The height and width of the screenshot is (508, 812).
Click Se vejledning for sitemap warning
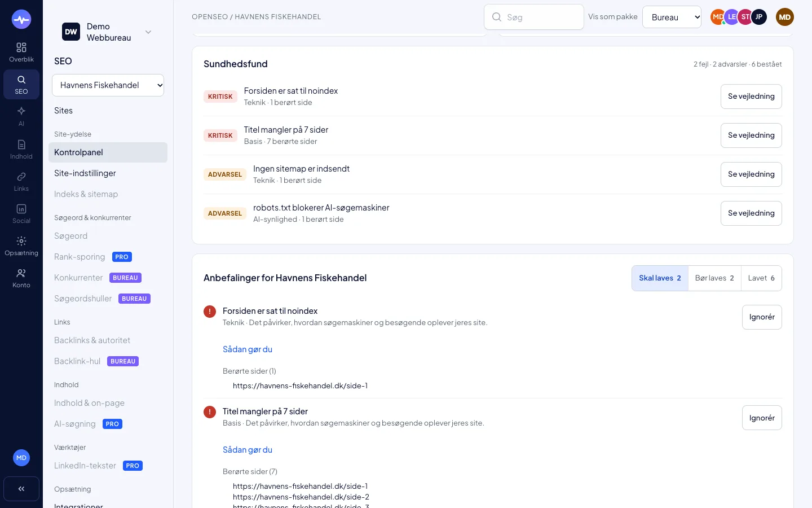click(x=751, y=174)
